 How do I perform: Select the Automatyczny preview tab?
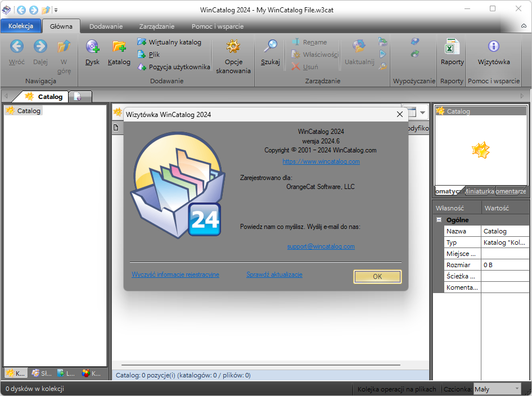450,191
